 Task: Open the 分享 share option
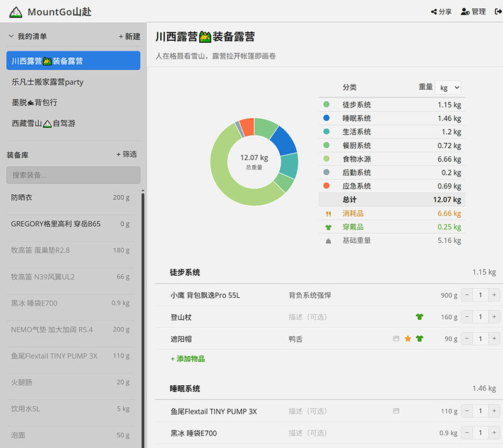pos(441,11)
